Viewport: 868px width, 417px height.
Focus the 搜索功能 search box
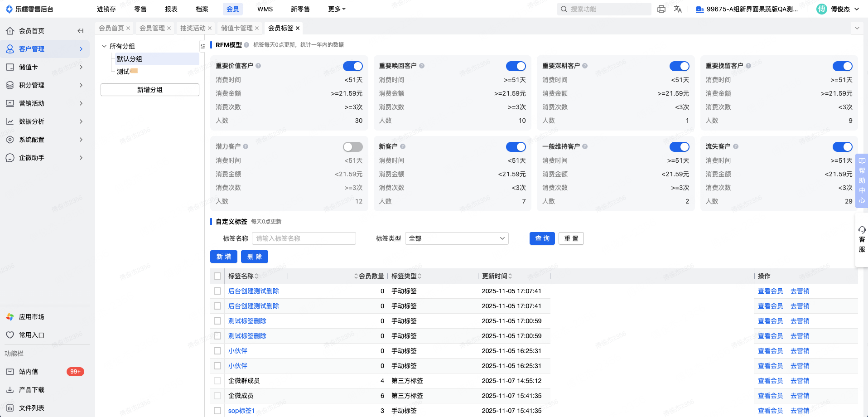[604, 9]
